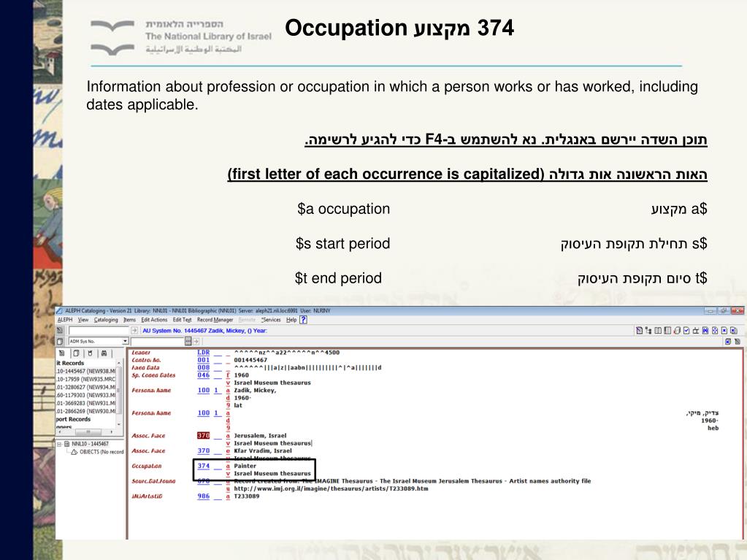Open the Services menu
This screenshot has height=560, width=747.
point(271,320)
